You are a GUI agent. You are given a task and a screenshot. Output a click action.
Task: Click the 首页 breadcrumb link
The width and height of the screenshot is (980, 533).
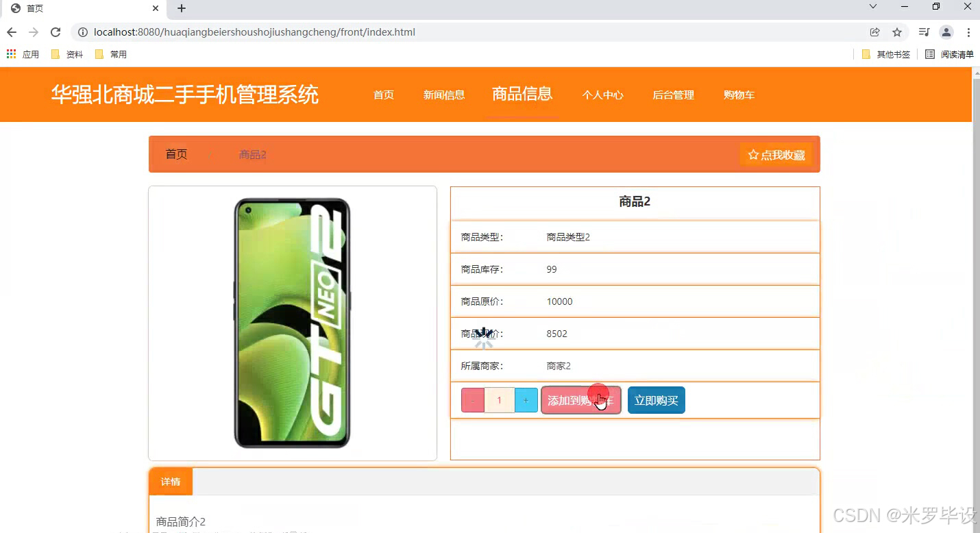coord(176,154)
